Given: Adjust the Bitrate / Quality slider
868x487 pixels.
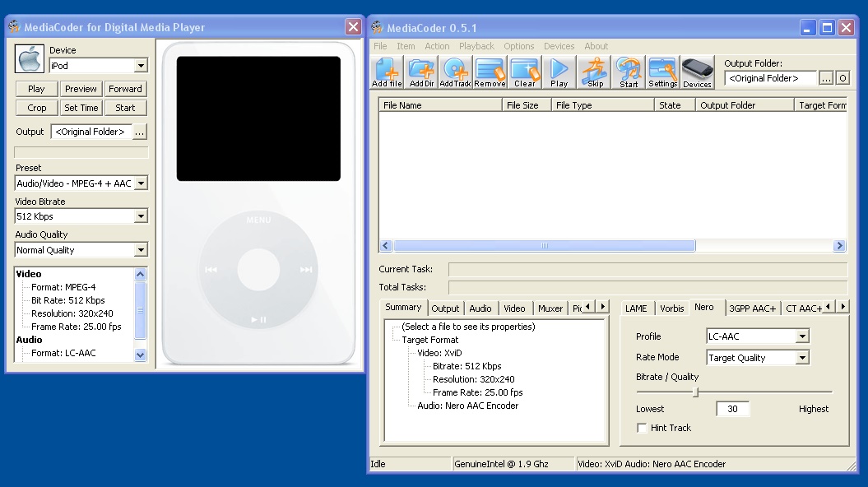Looking at the screenshot, I should tap(696, 392).
